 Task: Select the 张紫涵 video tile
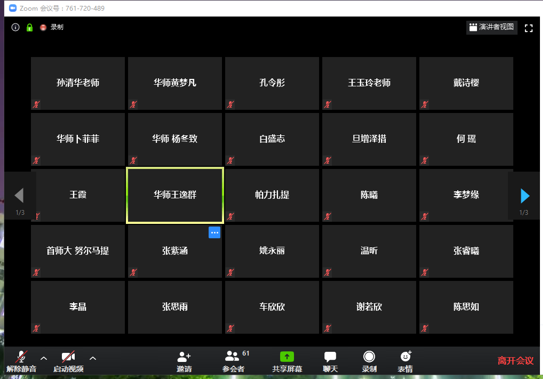click(175, 252)
